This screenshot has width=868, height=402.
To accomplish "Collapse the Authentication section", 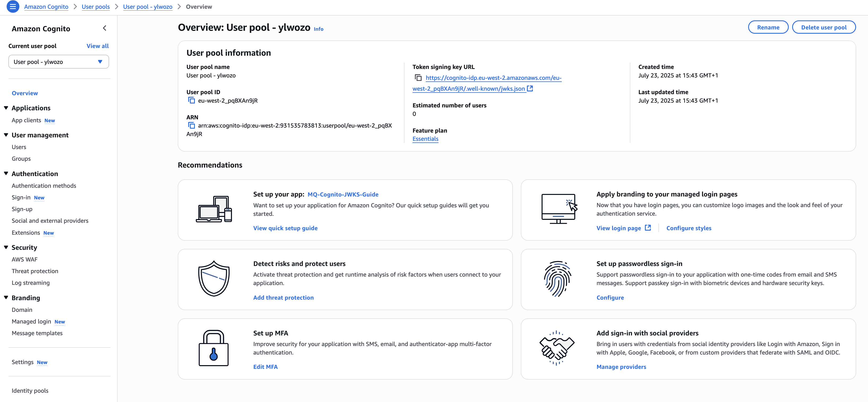I will coord(6,173).
